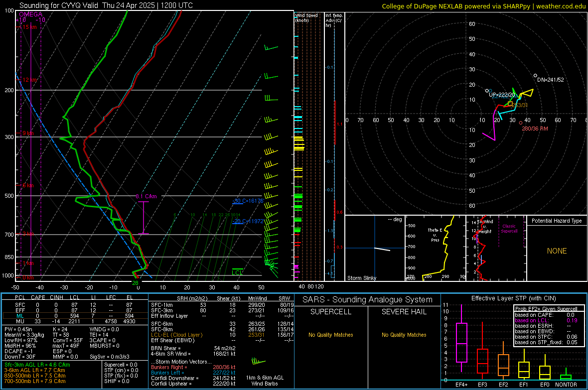
Task: Click the 'BRN Shear =' label
Action: pos(166,348)
